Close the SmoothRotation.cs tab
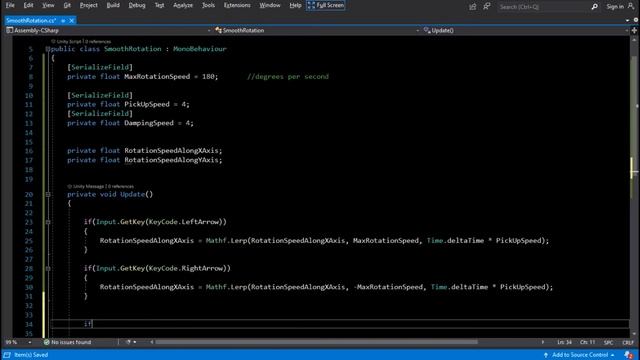The height and width of the screenshot is (360, 640). [72, 20]
